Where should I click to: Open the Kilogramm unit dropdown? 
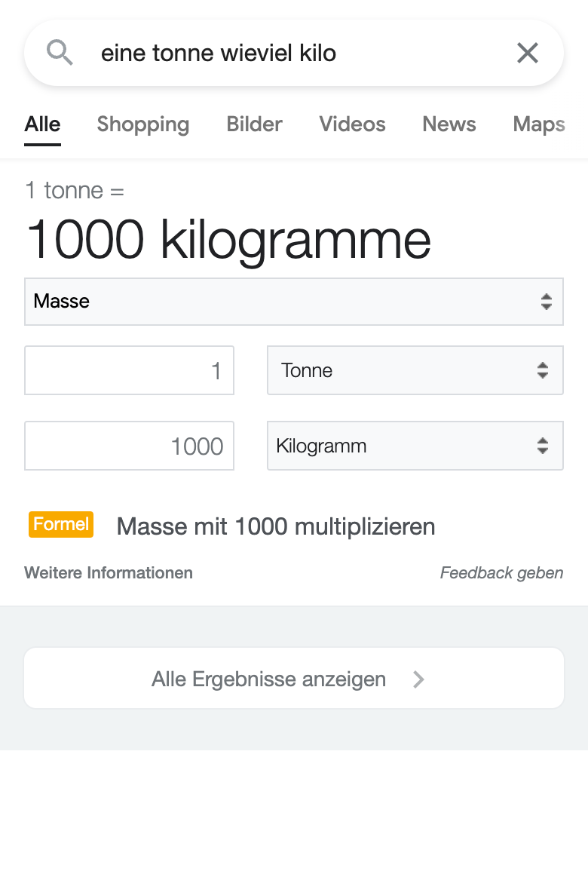click(x=415, y=446)
